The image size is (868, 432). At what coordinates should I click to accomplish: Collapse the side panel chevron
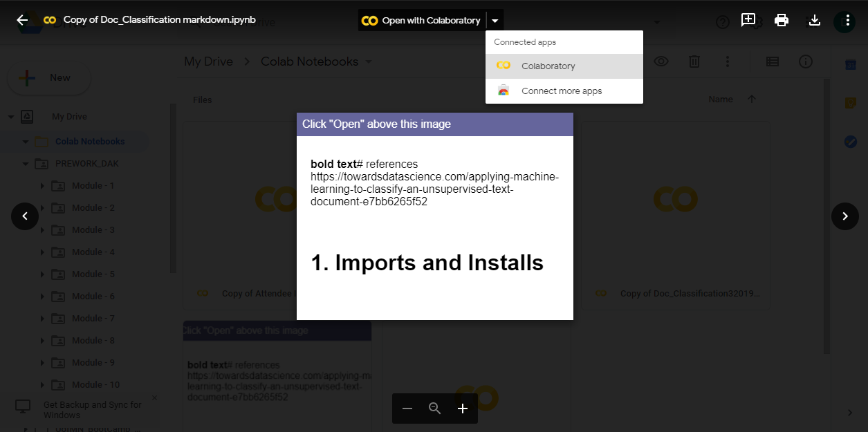pyautogui.click(x=851, y=413)
